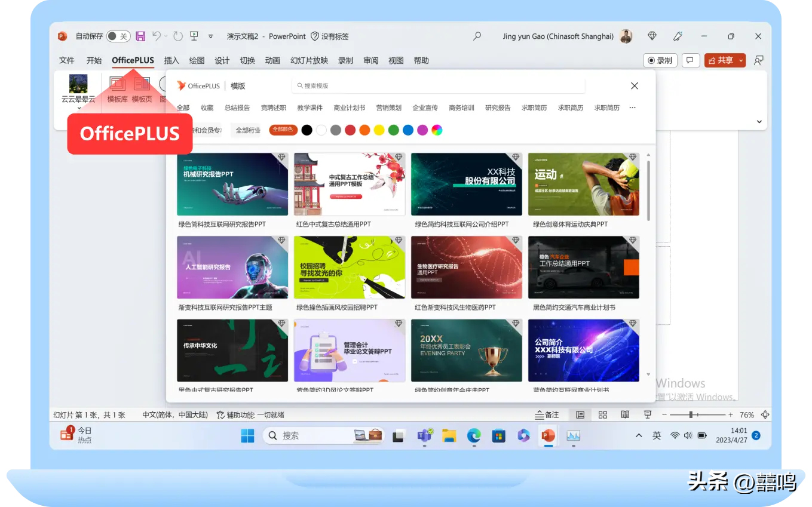
Task: Click 收藏 favorites in template panel
Action: coord(207,108)
